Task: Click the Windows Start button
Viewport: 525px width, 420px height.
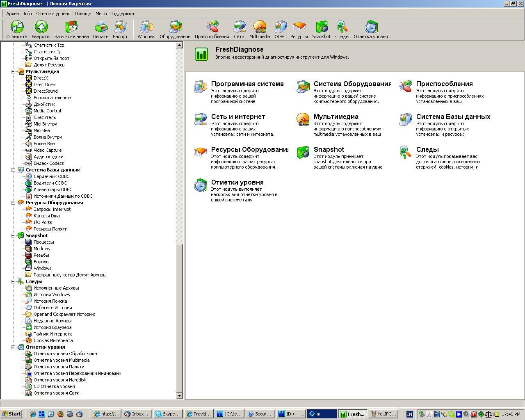Action: pos(11,414)
